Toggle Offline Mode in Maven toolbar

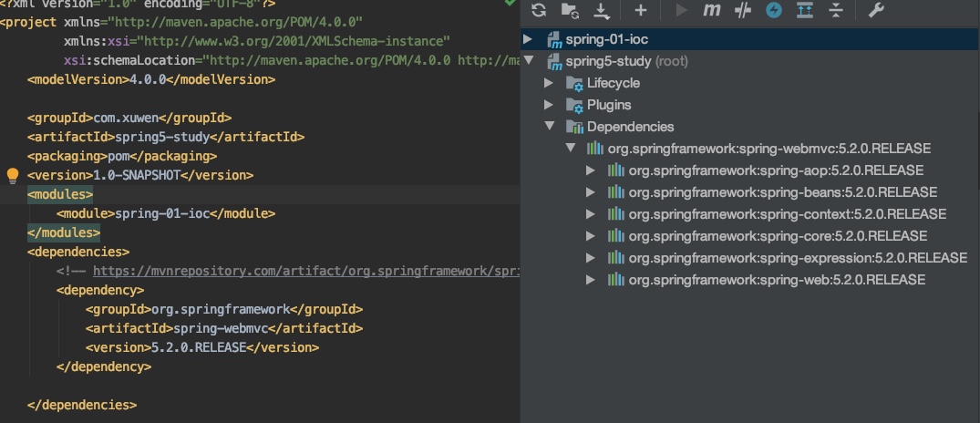pos(744,10)
